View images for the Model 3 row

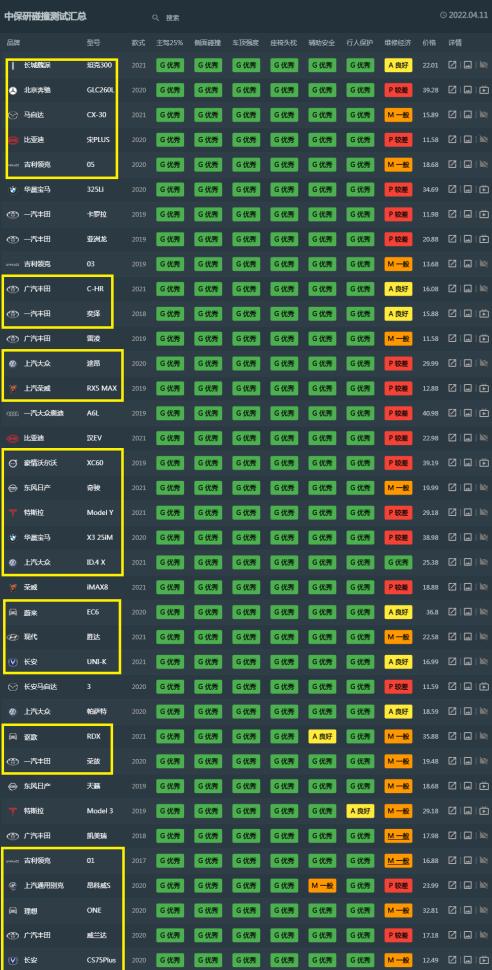tap(468, 811)
